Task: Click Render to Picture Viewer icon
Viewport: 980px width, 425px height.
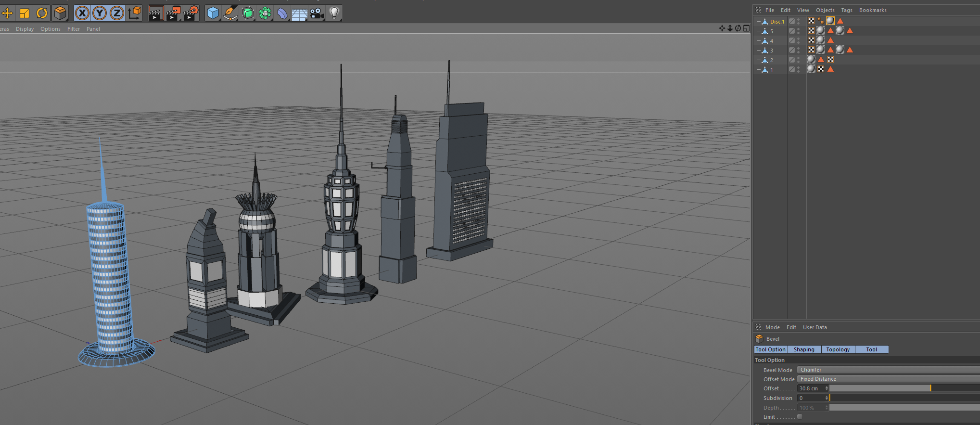Action: (173, 13)
